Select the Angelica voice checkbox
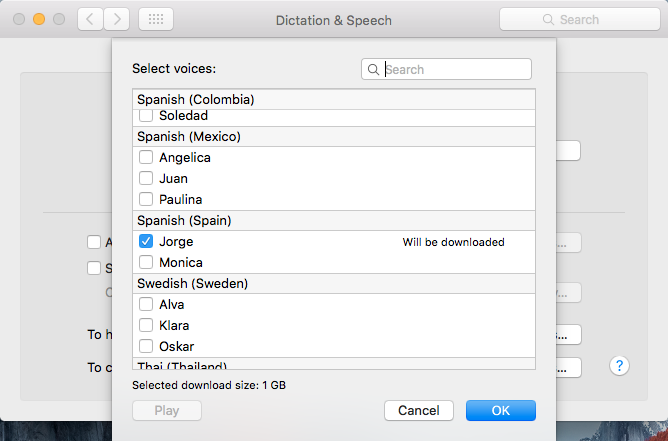The width and height of the screenshot is (668, 441). (x=146, y=157)
